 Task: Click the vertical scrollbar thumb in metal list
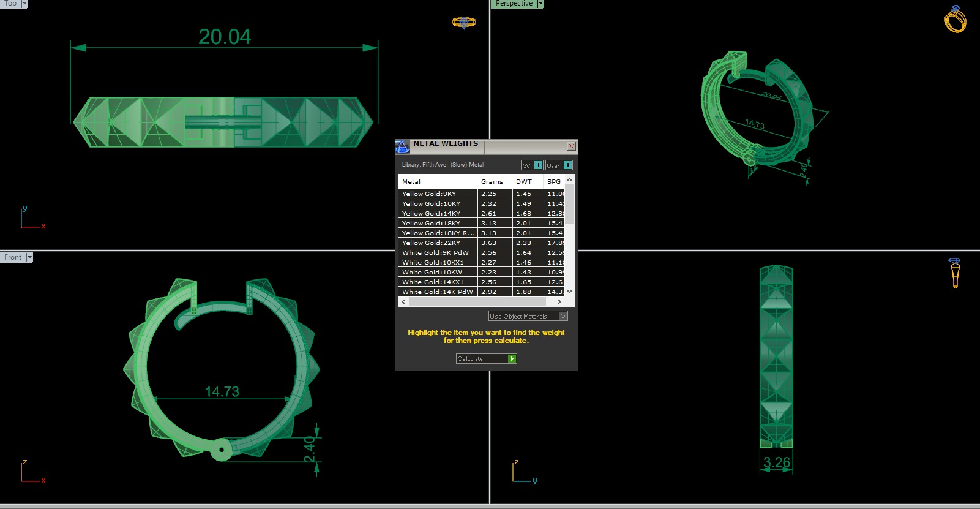pos(570,205)
